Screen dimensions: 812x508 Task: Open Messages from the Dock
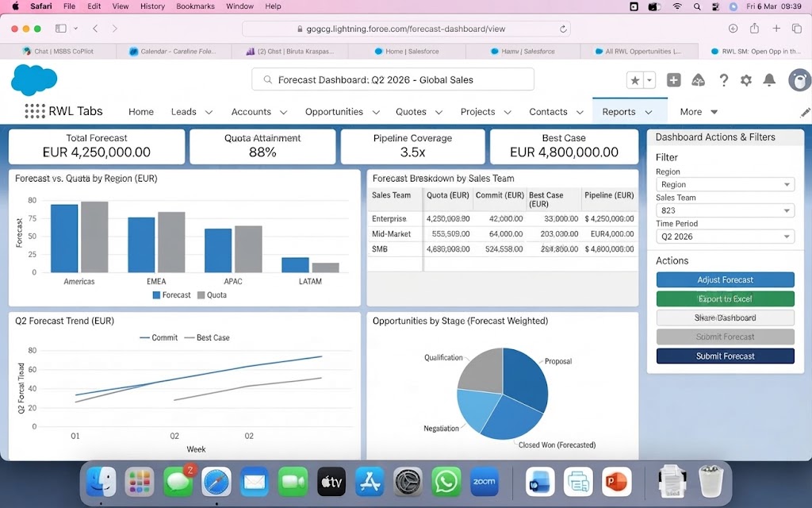point(178,482)
